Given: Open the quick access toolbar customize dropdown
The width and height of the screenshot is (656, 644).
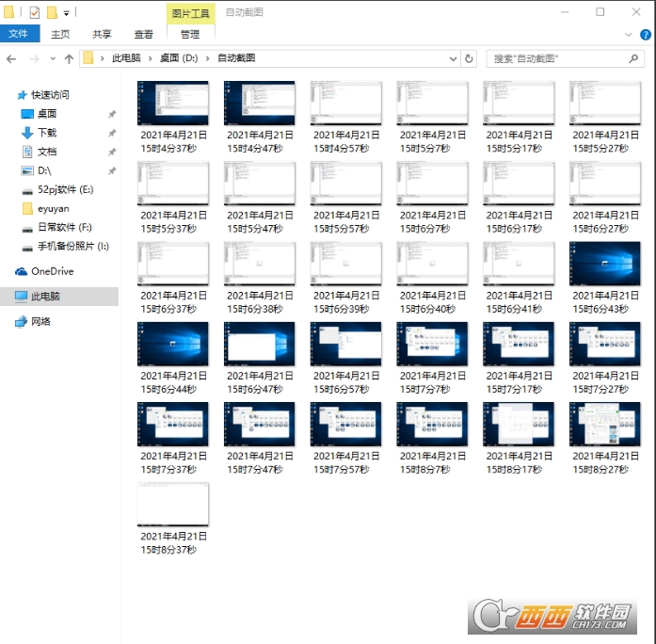Looking at the screenshot, I should coord(67,13).
